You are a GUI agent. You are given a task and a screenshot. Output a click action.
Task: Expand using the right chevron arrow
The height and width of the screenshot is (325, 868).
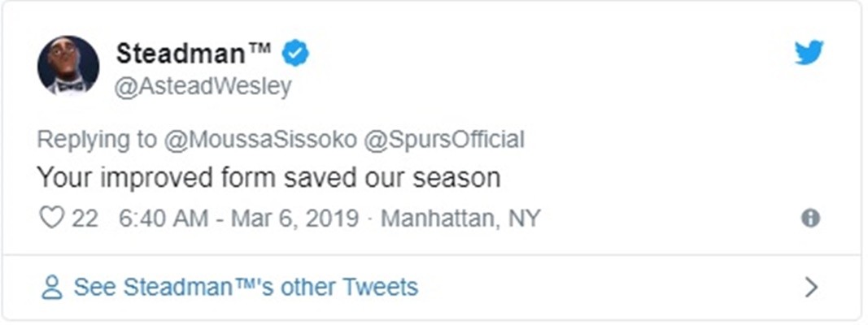click(810, 287)
